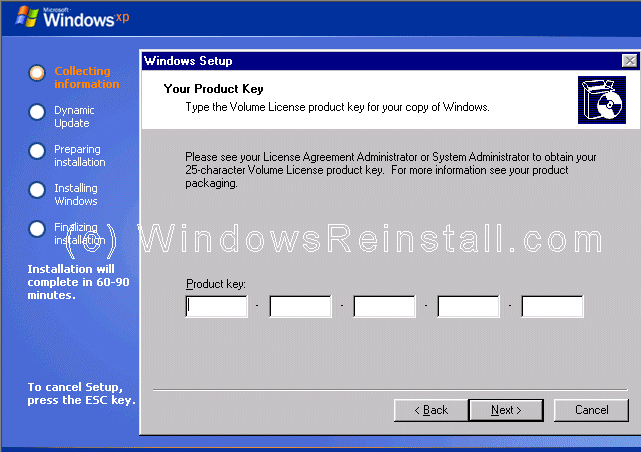Image resolution: width=641 pixels, height=452 pixels.
Task: Click the Preparing installation step bullet
Action: click(37, 150)
